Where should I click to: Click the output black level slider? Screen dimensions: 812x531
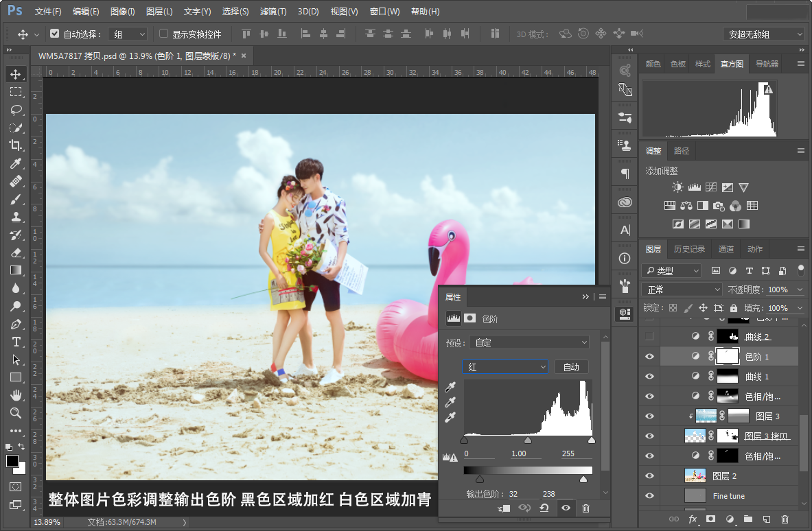(x=480, y=480)
